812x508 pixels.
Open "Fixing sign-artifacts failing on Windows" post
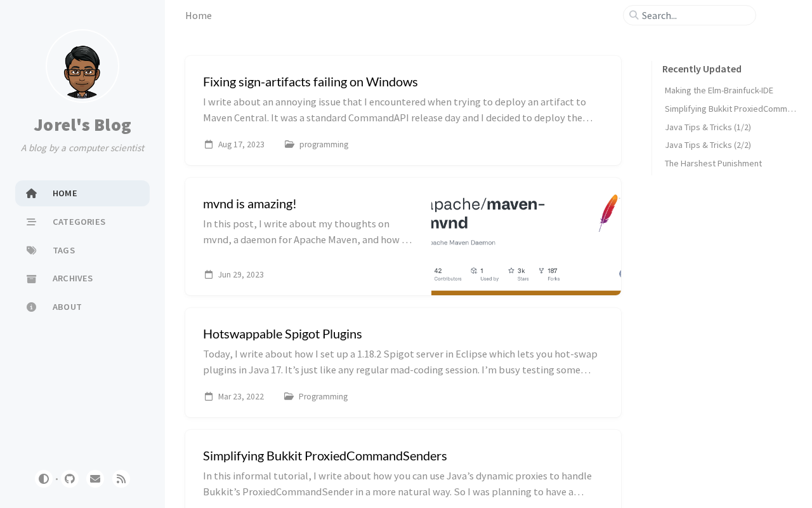310,81
